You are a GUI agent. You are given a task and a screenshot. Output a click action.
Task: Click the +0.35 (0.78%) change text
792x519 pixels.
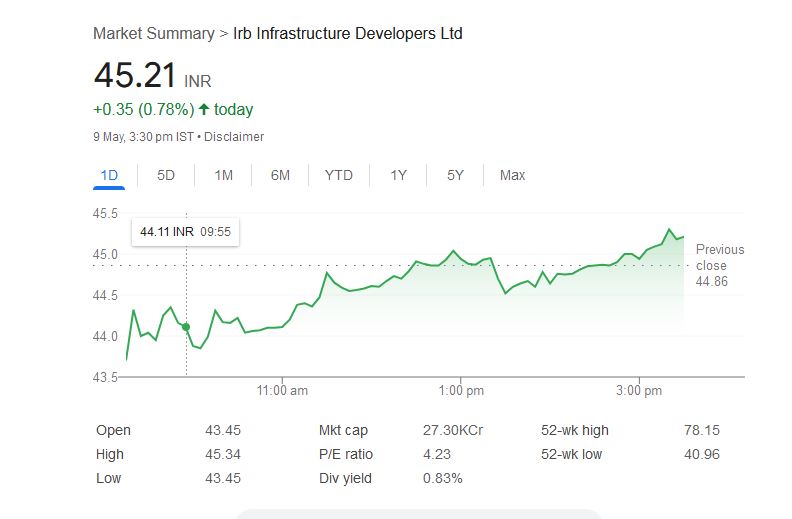144,109
